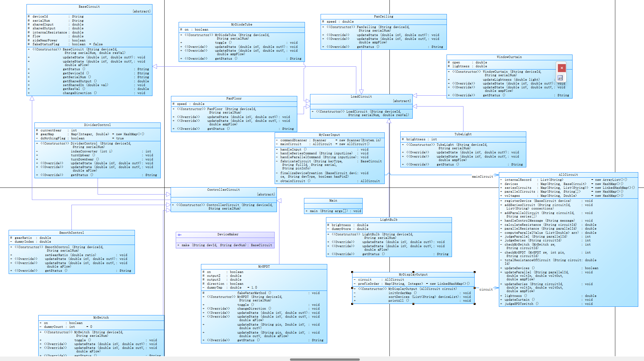644x361 pixels.
Task: Click the interface lollipop icon in DeviceMaker
Action: point(180,235)
